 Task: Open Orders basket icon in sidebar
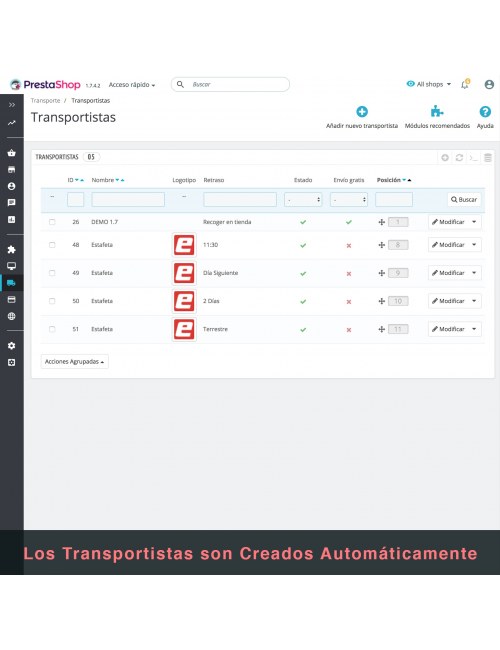[12, 153]
